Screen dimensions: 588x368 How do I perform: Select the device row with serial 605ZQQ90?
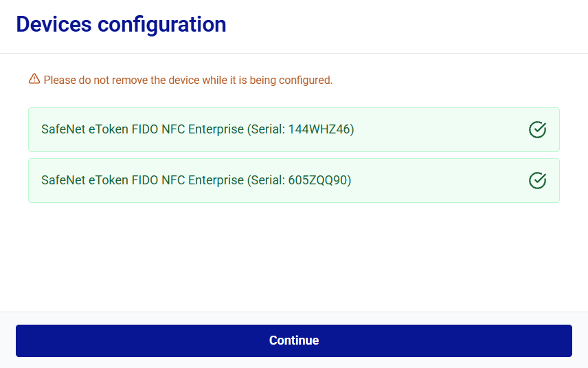294,181
